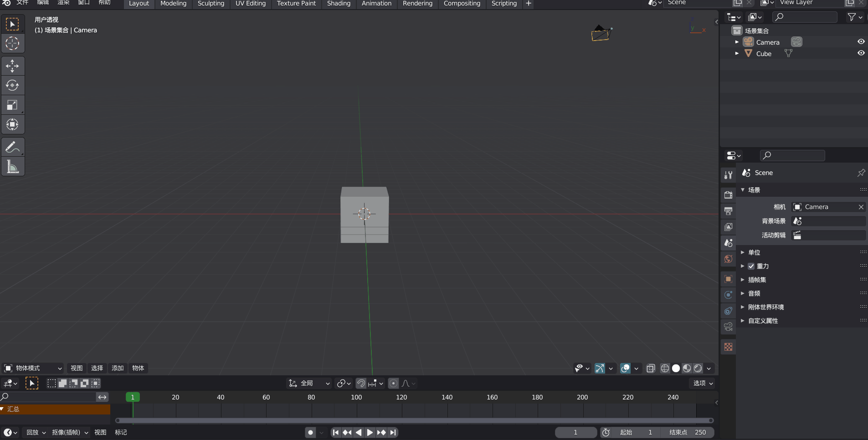Screen dimensions: 868x440
Task: Switch to solid viewport shading
Action: coord(676,368)
